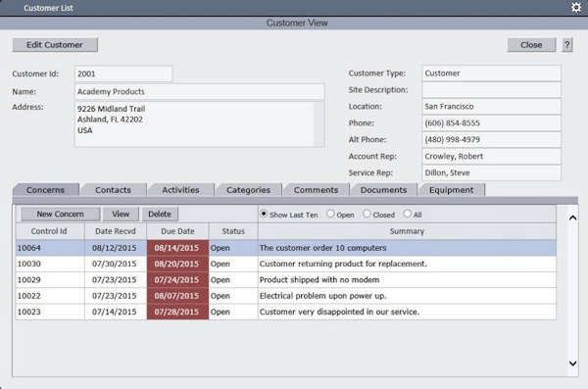Select concern row 10064
Viewport: 588px width, 389px height.
point(286,248)
